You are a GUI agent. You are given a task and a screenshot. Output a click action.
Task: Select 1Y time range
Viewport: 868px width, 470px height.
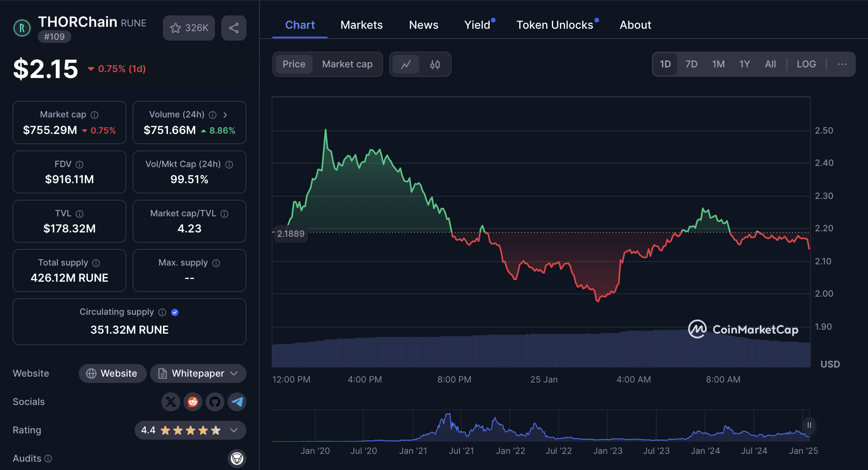[744, 64]
